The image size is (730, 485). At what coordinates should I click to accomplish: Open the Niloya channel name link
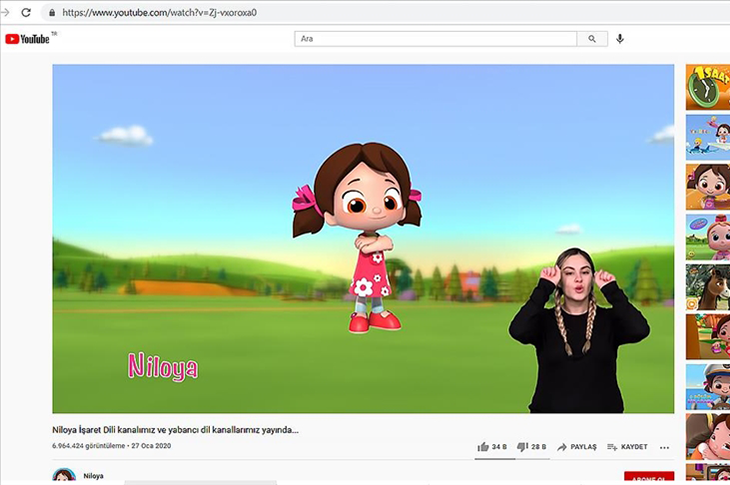[x=93, y=476]
